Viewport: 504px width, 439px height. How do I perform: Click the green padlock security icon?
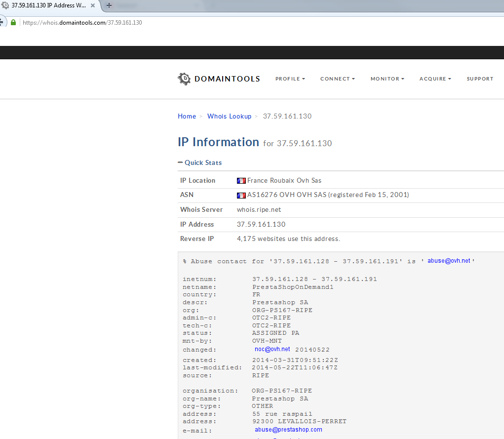[x=13, y=23]
